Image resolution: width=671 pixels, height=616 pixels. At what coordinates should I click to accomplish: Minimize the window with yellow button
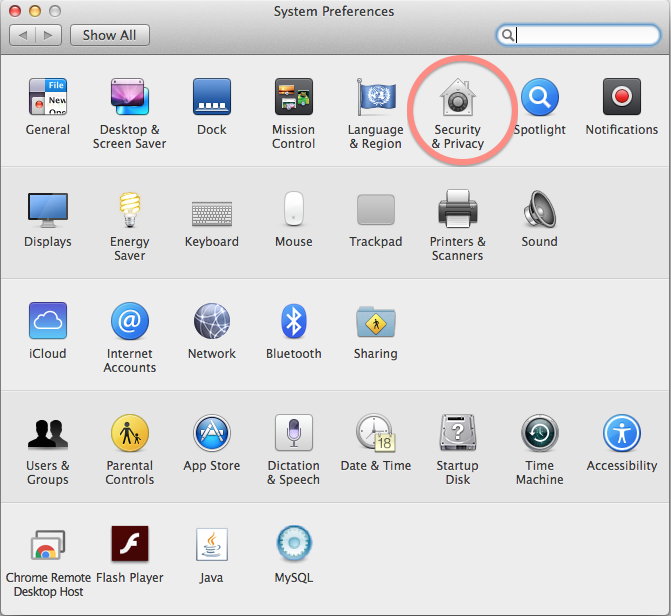pos(35,11)
